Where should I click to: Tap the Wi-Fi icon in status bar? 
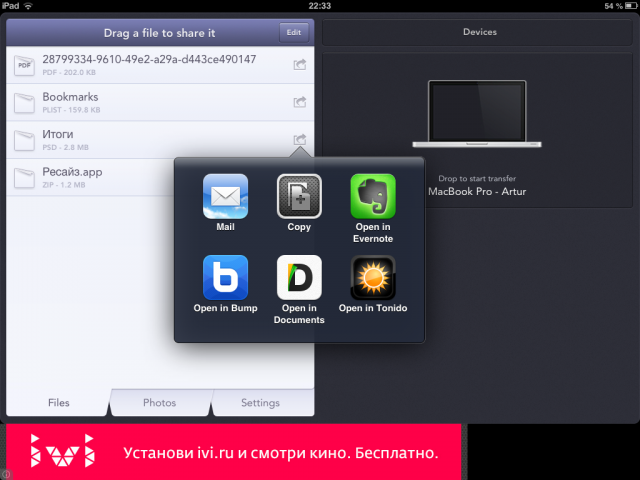pyautogui.click(x=28, y=6)
